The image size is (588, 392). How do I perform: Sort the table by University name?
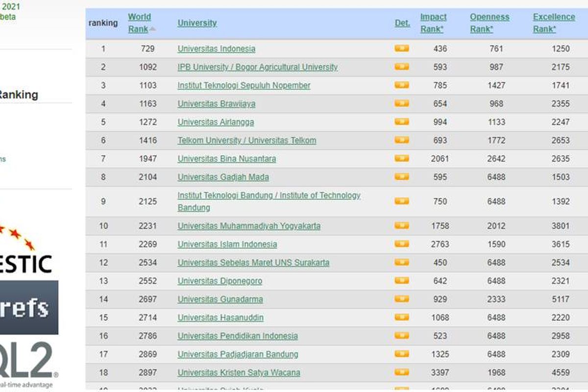[x=197, y=23]
